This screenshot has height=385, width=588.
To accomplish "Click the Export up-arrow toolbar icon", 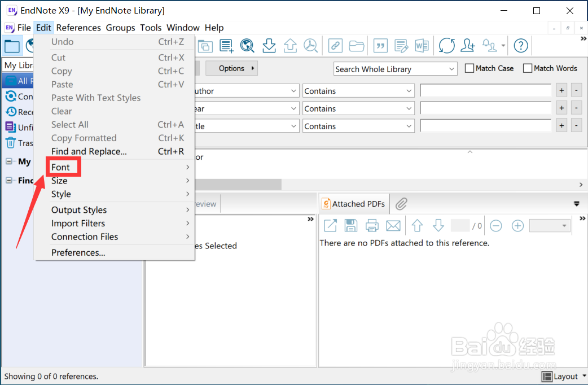I will [x=290, y=46].
